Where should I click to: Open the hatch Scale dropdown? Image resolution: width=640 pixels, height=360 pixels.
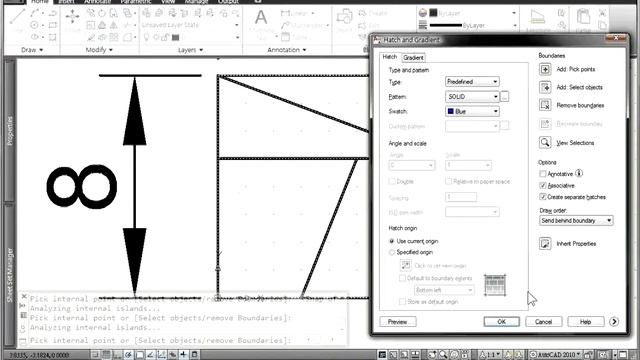click(469, 165)
